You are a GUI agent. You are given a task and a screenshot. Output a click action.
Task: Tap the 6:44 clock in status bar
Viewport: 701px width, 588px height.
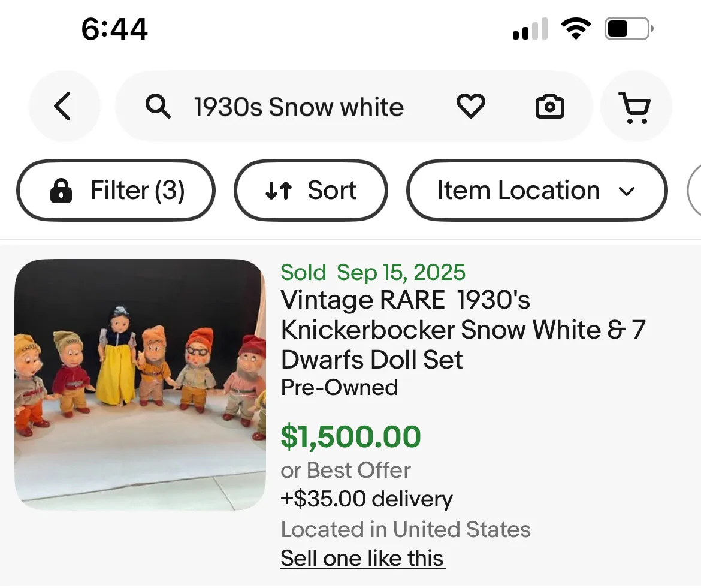click(x=114, y=28)
